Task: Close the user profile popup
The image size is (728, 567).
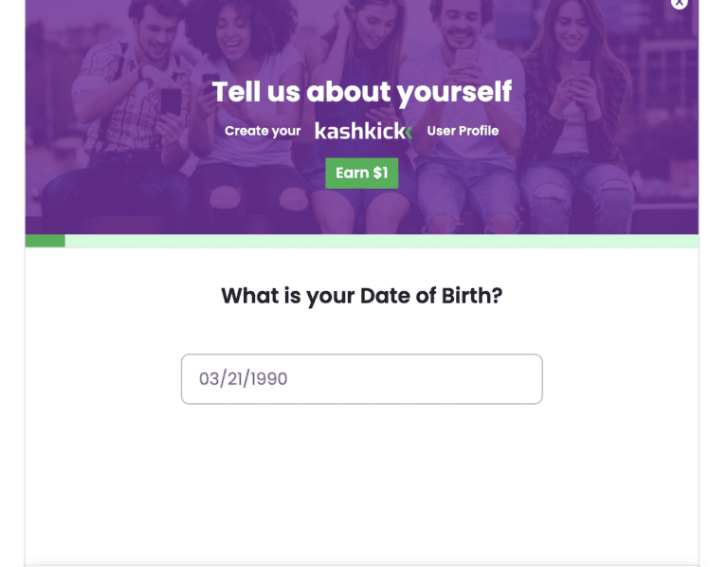Action: (679, 4)
